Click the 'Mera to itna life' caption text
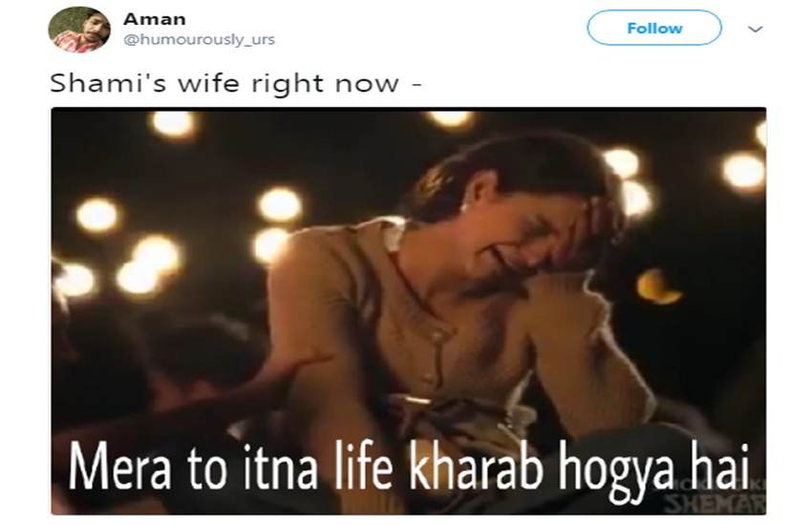The height and width of the screenshot is (525, 812). pos(230,466)
